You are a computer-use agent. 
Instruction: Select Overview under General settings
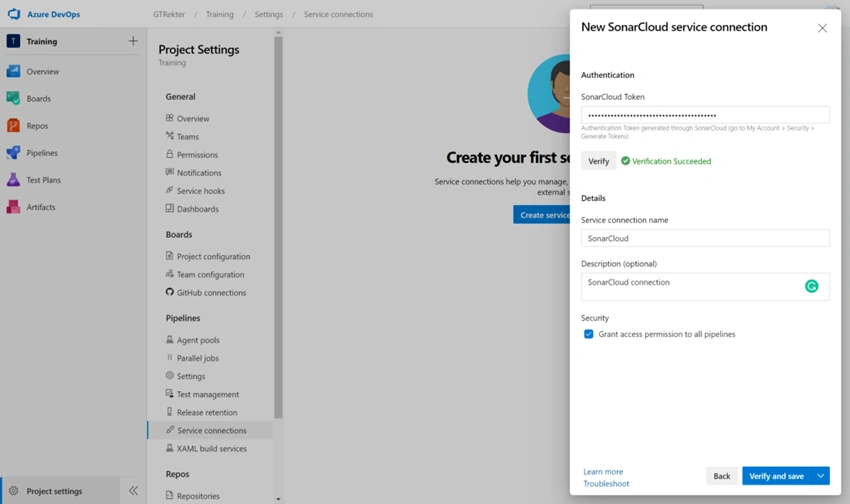(x=193, y=119)
